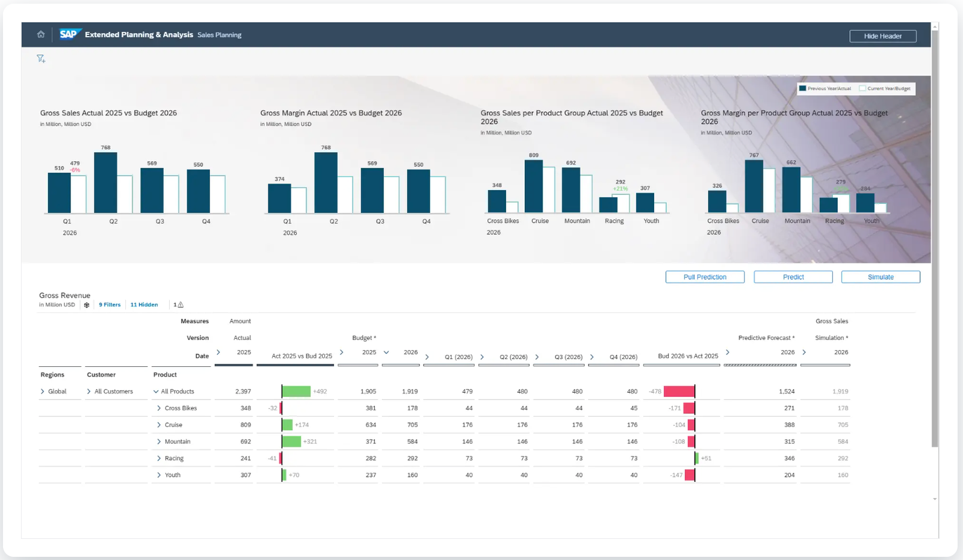Open the warning triangle notification
Screen dimensions: 963x560
click(x=180, y=305)
